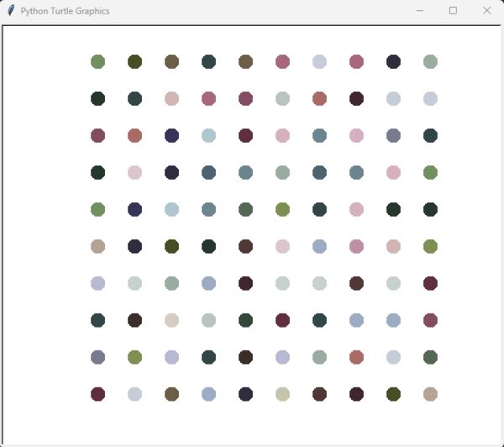
Task: Click the maroon dot at grid's bottom-left corner
Action: 97,394
